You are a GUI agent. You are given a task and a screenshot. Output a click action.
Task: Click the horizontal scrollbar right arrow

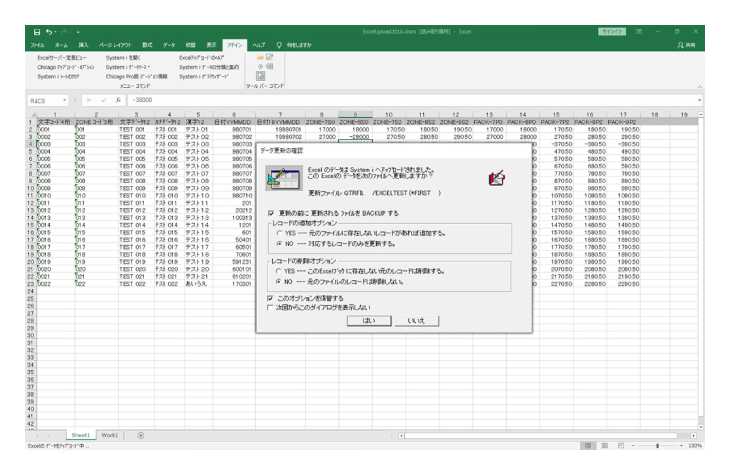[694, 436]
